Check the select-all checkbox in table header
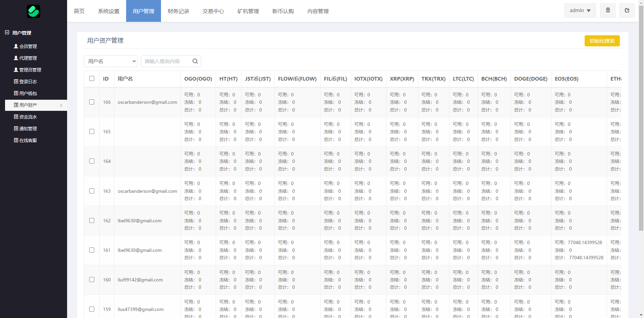The image size is (644, 318). tap(92, 79)
